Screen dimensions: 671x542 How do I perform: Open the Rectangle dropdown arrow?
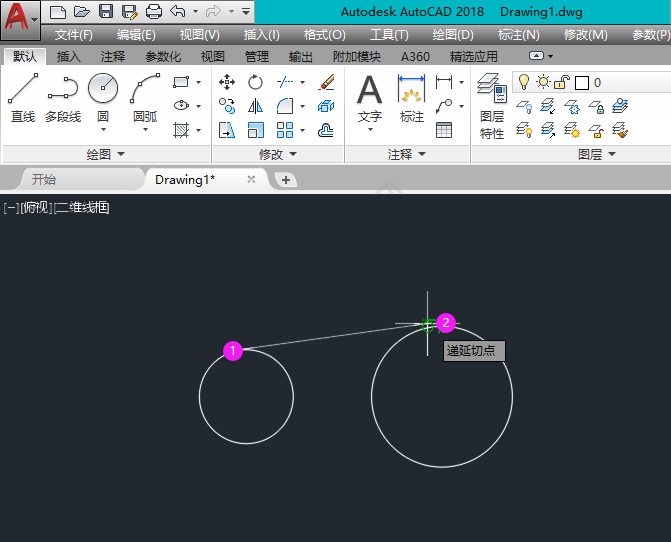pos(199,82)
